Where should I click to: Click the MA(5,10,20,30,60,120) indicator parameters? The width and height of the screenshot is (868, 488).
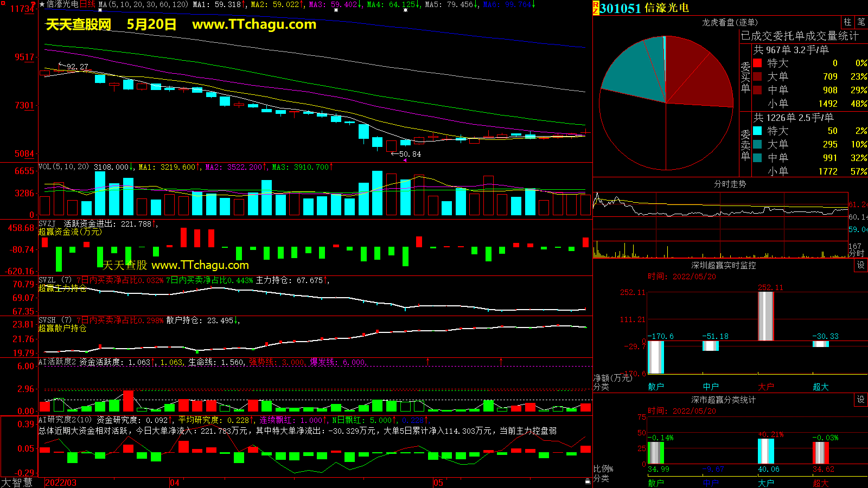(x=143, y=4)
